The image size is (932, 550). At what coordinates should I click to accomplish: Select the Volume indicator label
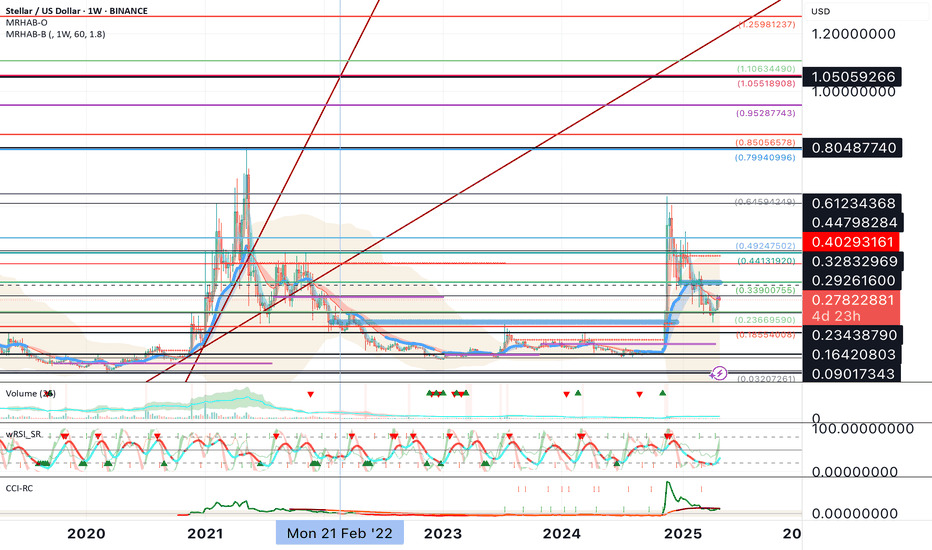30,394
